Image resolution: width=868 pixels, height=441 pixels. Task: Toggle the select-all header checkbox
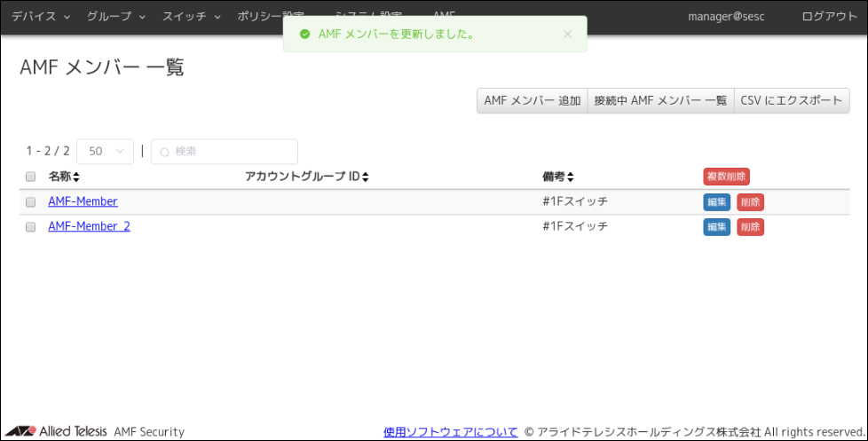[x=30, y=177]
